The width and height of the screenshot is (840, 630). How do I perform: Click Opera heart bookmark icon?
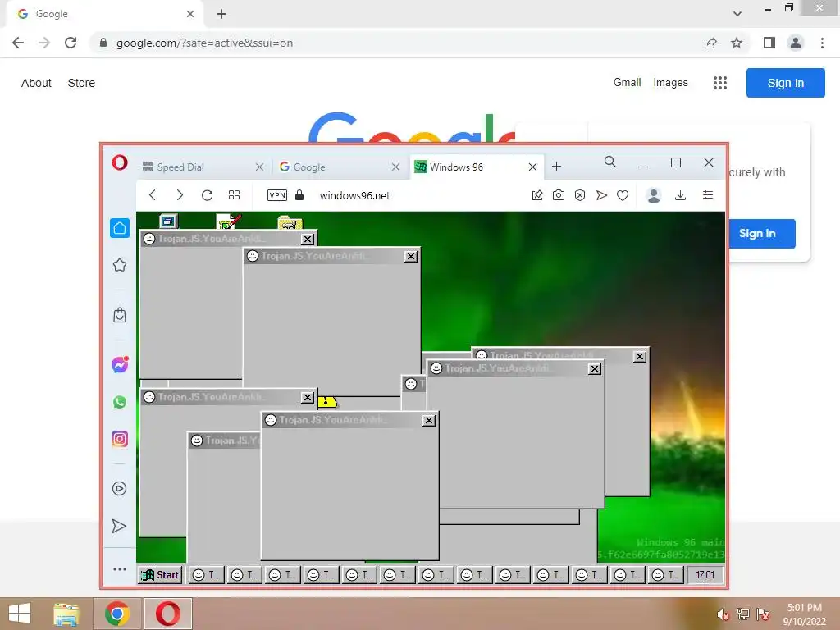pos(623,195)
